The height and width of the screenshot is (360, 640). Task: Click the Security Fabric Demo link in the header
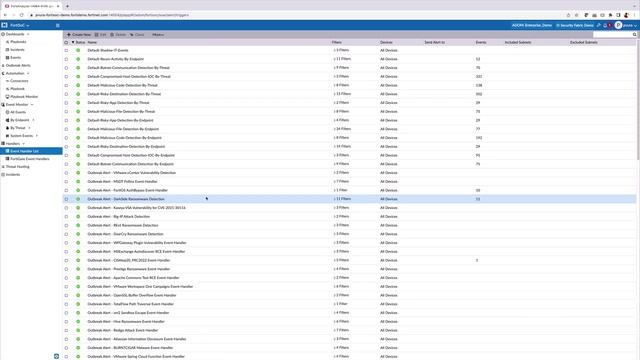click(x=575, y=25)
